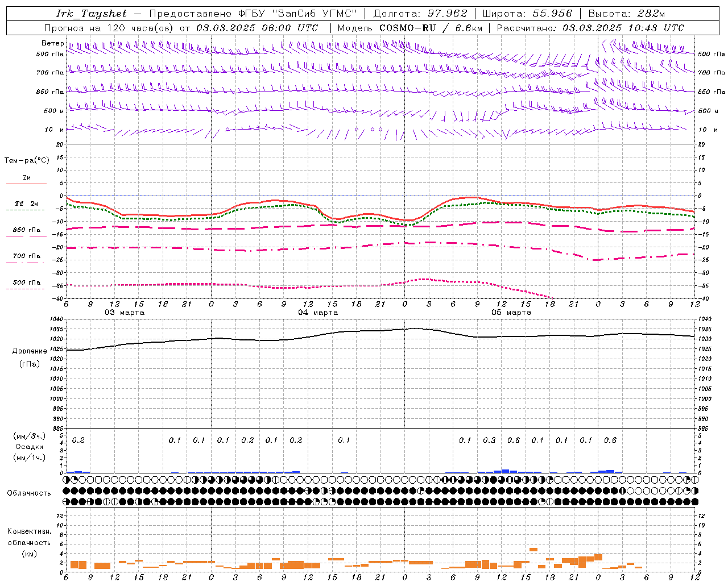This screenshot has height=582, width=728.
Task: Select the Прогноз на 120 часа(ов) text
Action: tap(110, 28)
